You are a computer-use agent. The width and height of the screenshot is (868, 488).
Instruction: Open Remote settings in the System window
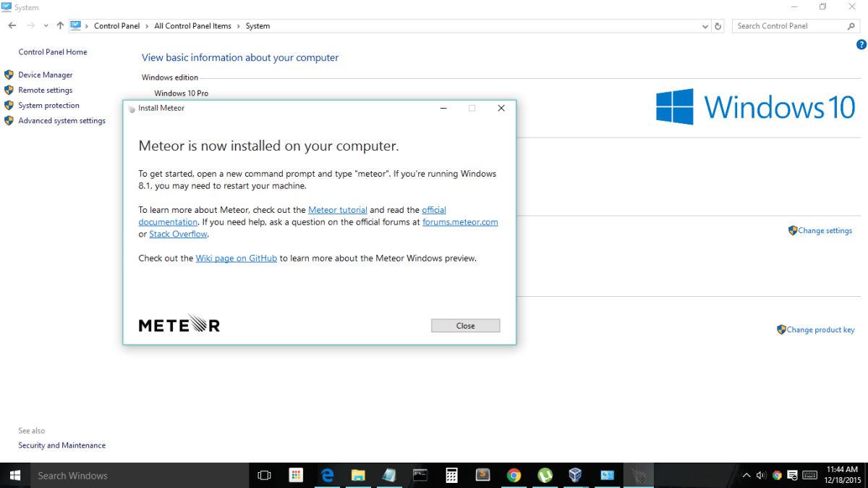(46, 90)
